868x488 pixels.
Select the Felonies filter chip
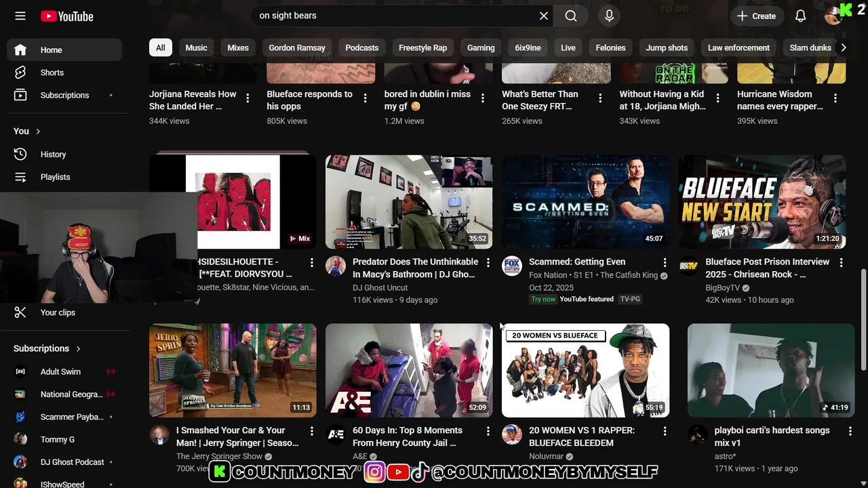[610, 47]
